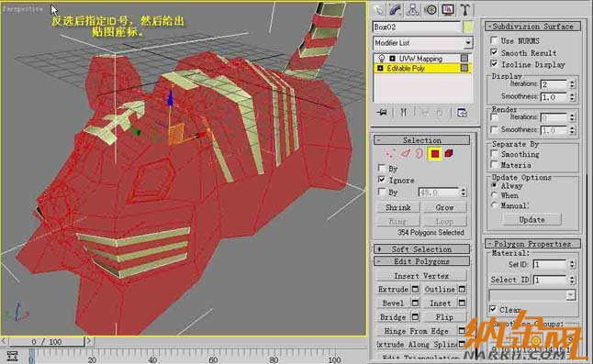Image resolution: width=593 pixels, height=364 pixels.
Task: Open Hinge From Edge settings icon
Action: click(x=462, y=331)
